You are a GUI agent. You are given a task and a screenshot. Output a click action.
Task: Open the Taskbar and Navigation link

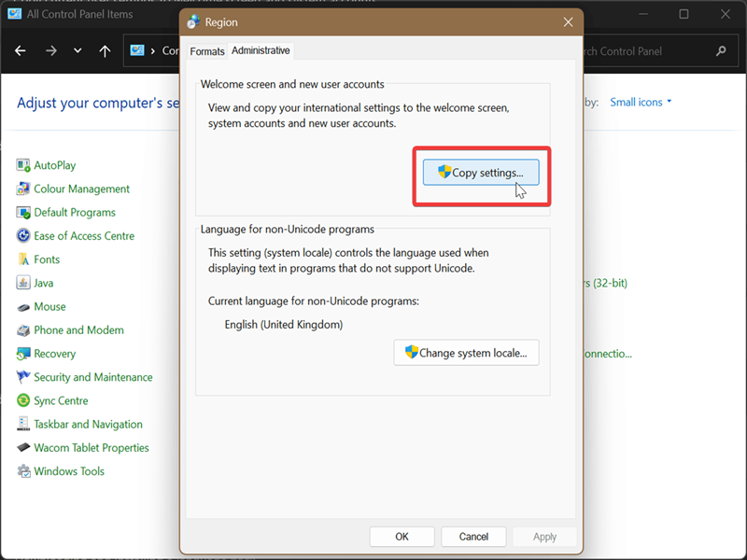click(88, 425)
